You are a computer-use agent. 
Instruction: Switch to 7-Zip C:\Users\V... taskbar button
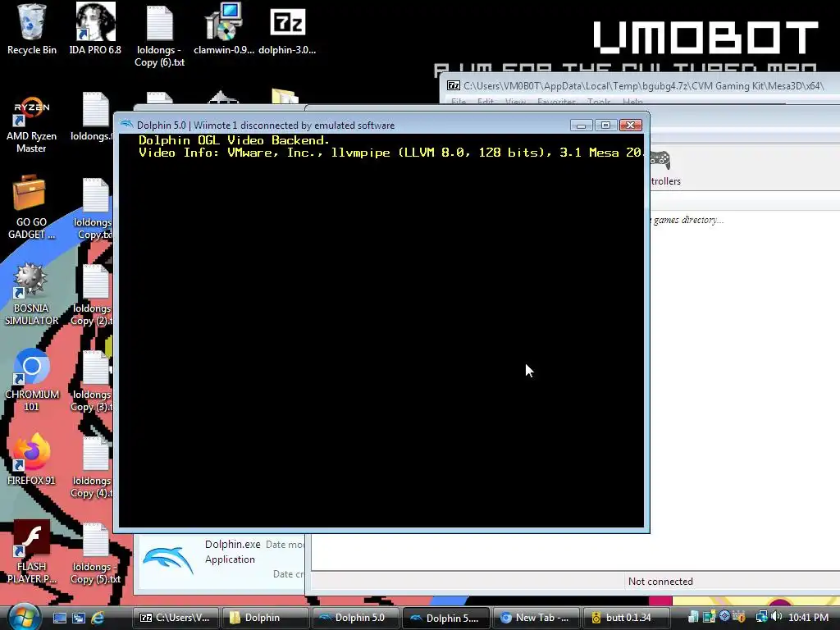[x=176, y=618]
